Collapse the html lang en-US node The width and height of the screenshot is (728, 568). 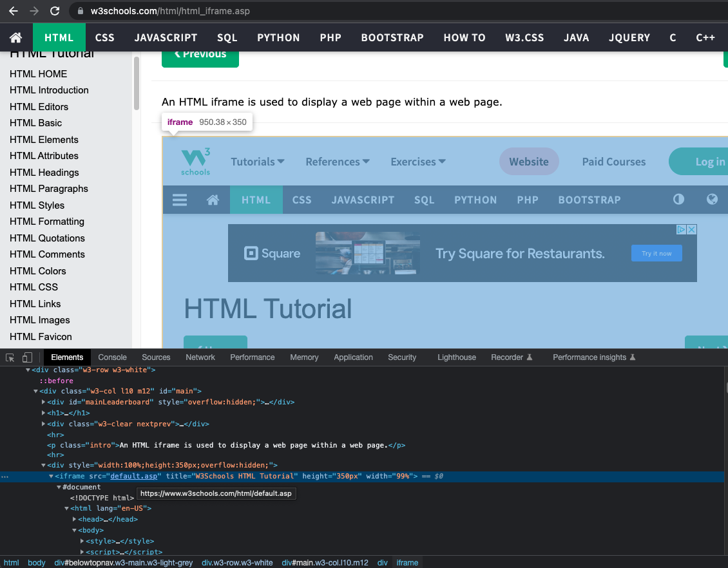(66, 508)
